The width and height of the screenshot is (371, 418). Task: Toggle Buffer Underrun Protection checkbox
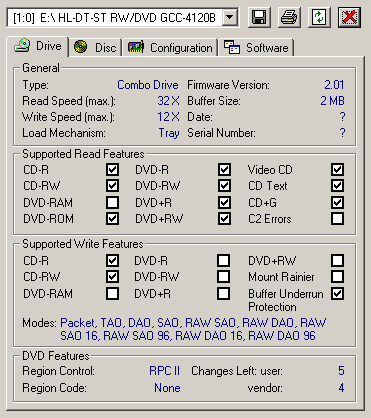(x=337, y=293)
